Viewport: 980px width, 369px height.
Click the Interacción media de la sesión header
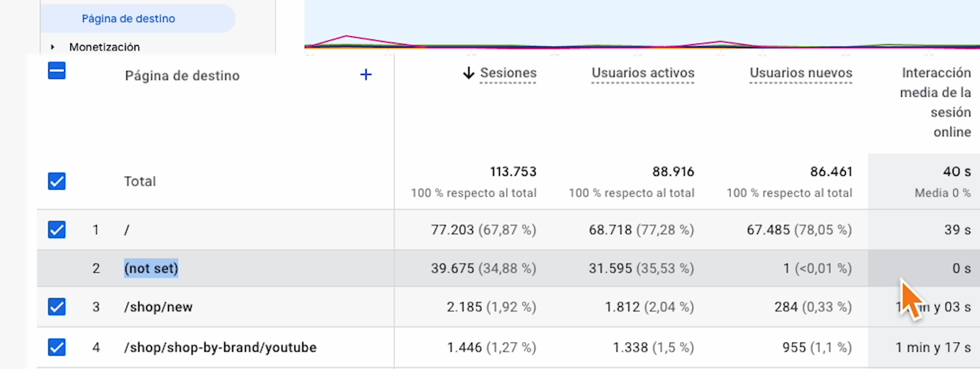(x=936, y=102)
